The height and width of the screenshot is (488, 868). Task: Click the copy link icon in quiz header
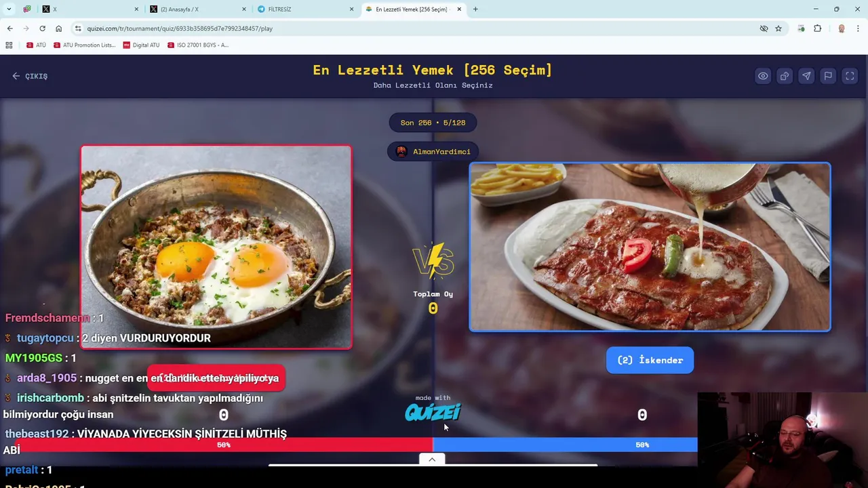[785, 76]
